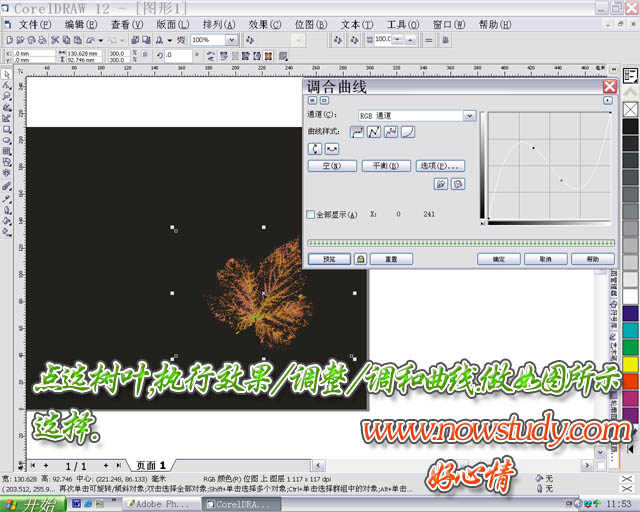Click the Import toolbar icon
Image resolution: width=640 pixels, height=512 pixels.
pyautogui.click(x=135, y=40)
